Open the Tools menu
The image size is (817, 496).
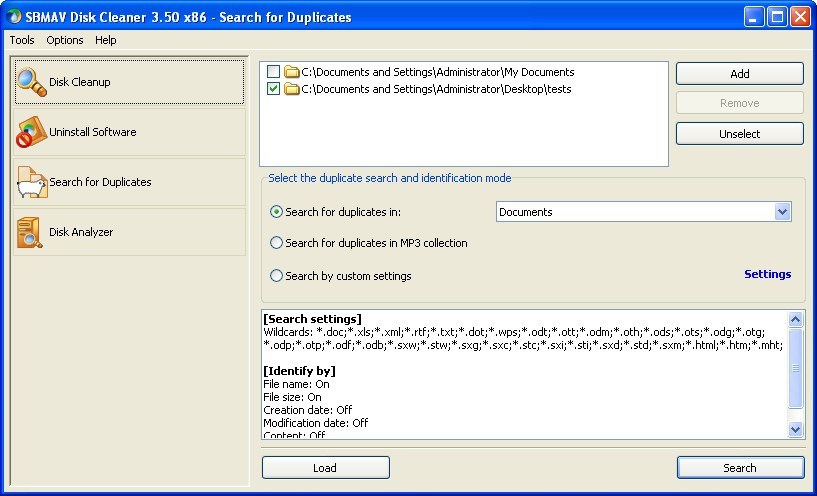(x=22, y=40)
